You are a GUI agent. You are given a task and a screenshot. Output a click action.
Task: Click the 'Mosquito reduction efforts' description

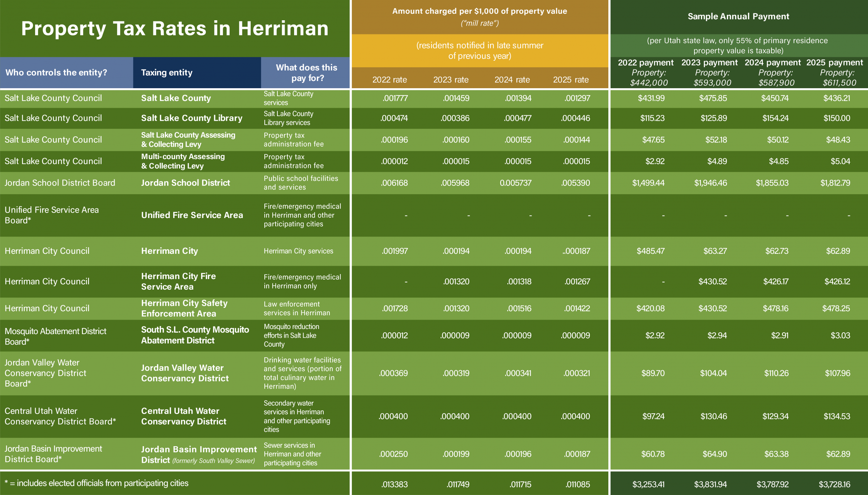point(292,335)
